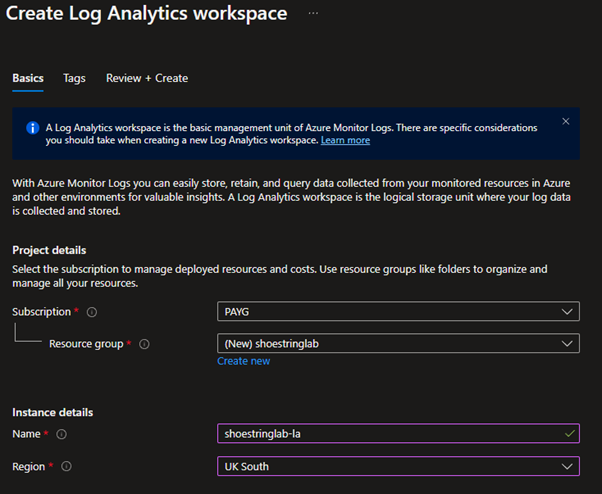Viewport: 602px width, 494px height.
Task: Dismiss the Log Analytics info banner
Action: (x=565, y=122)
